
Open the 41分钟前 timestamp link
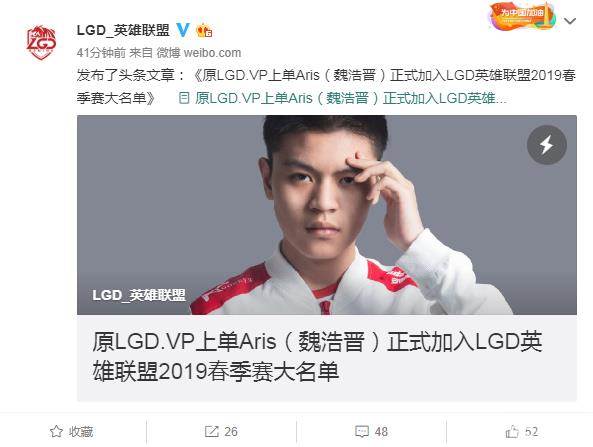point(101,53)
